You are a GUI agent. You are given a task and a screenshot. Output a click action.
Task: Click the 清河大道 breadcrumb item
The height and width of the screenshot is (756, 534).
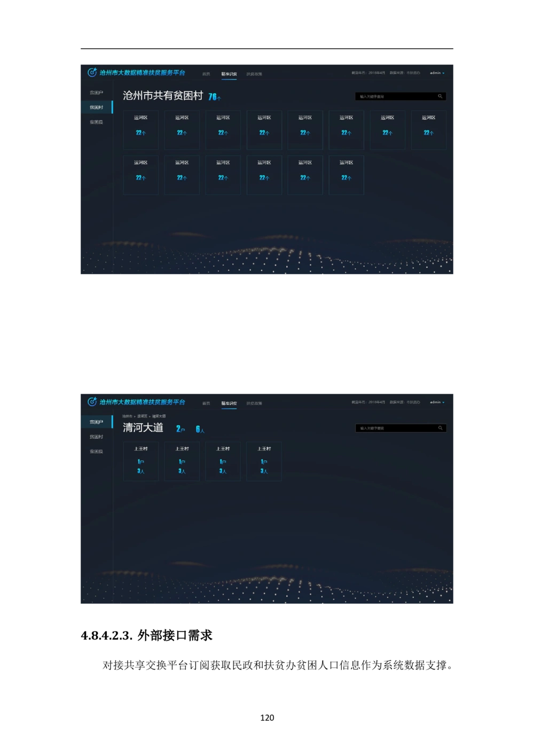[159, 416]
